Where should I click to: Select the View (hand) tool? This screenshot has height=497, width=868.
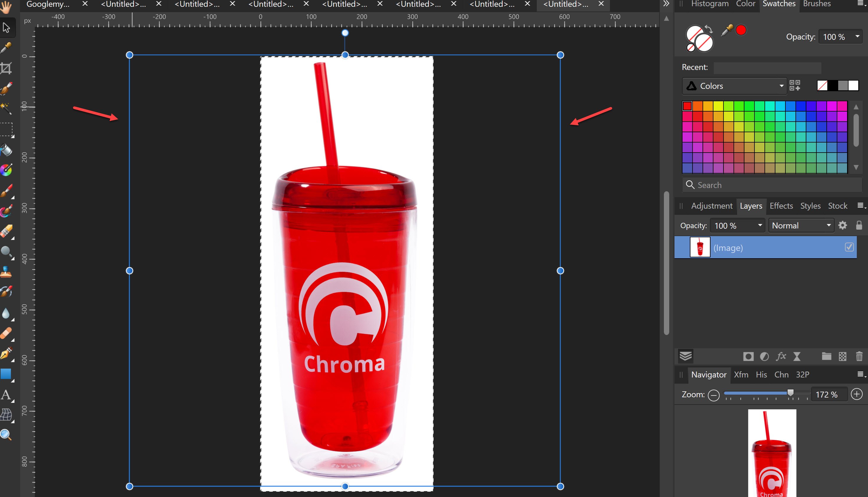tap(6, 7)
